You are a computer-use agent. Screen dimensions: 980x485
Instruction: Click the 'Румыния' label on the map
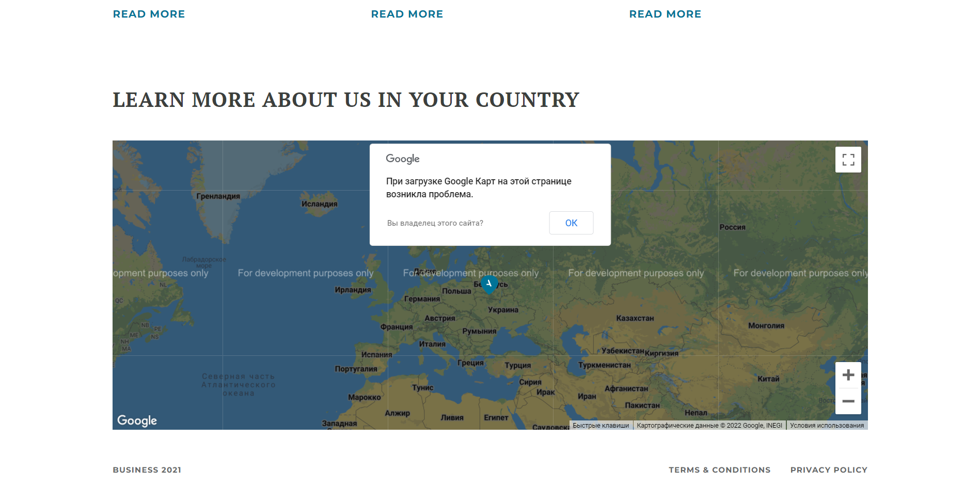pos(479,331)
